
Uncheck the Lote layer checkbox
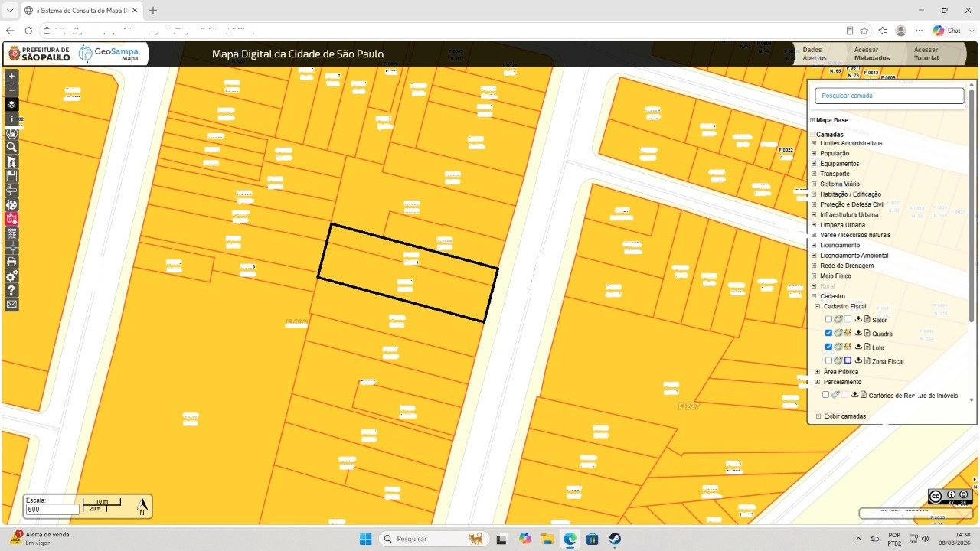tap(829, 347)
